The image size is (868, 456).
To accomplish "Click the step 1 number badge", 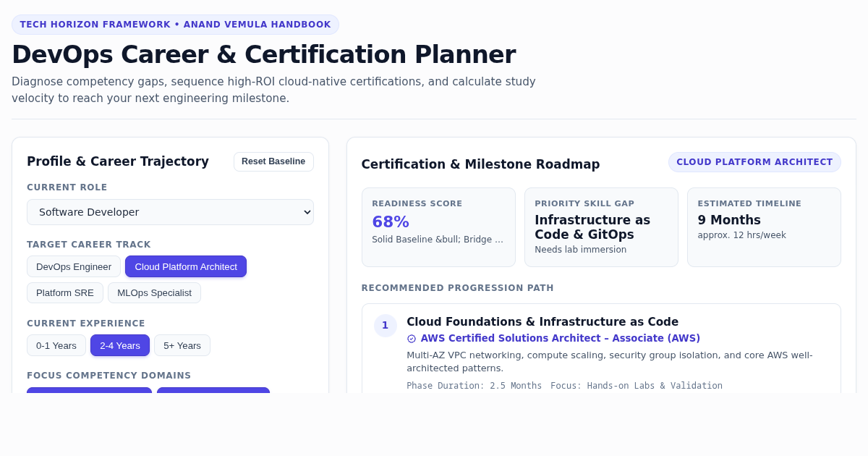I will [x=385, y=326].
